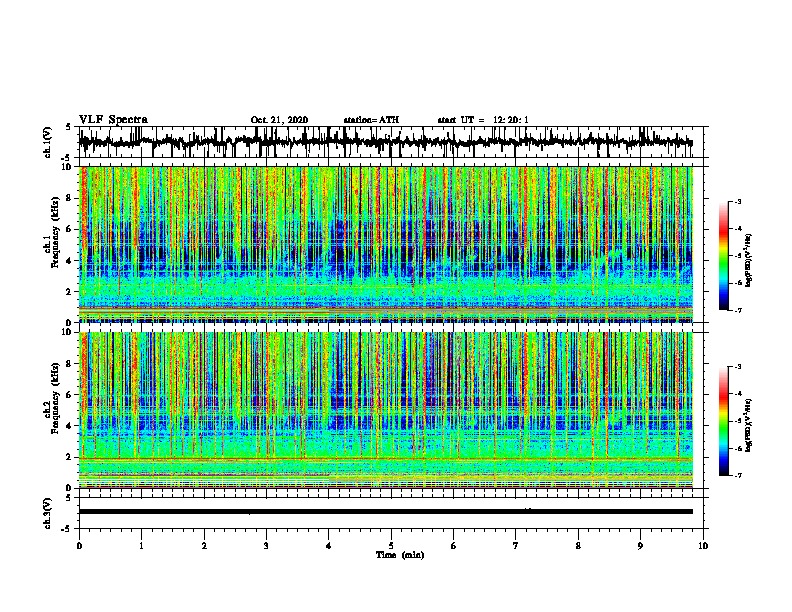Click the 'ch.3(V)' axis label
This screenshot has width=792, height=612.
[48, 513]
